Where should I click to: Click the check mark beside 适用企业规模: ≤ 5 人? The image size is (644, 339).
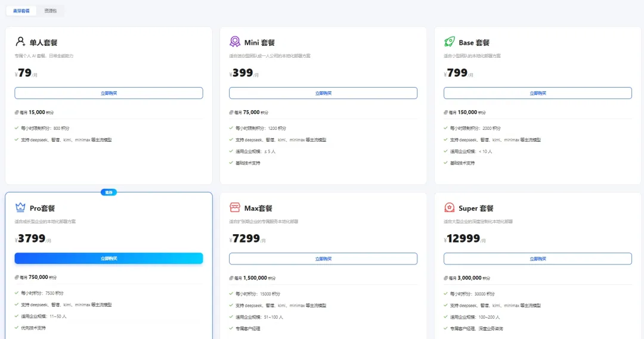pyautogui.click(x=231, y=151)
